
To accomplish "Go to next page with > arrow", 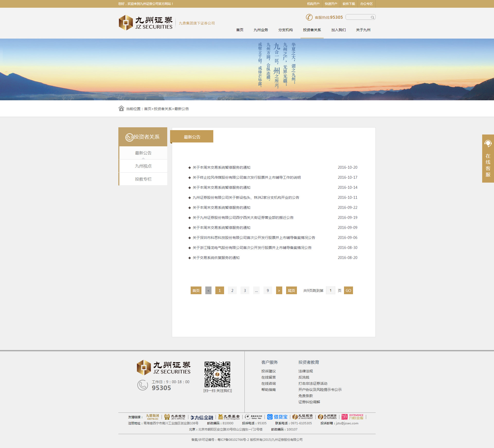I will [x=279, y=290].
